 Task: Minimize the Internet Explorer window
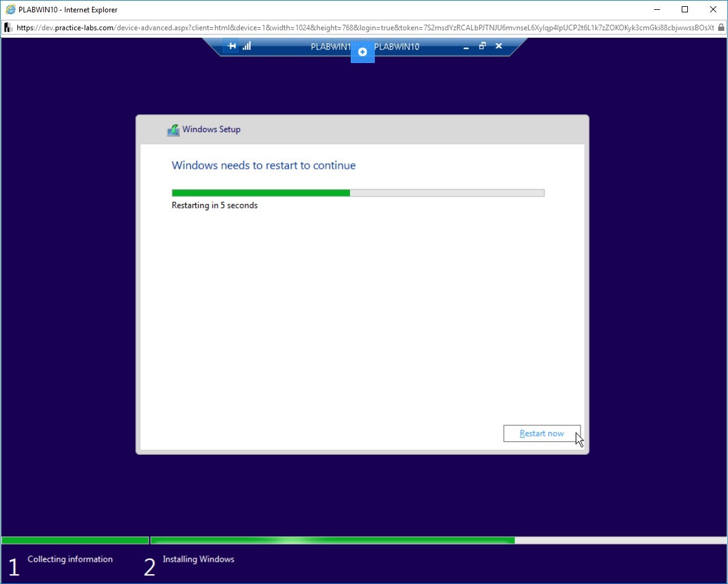(657, 9)
